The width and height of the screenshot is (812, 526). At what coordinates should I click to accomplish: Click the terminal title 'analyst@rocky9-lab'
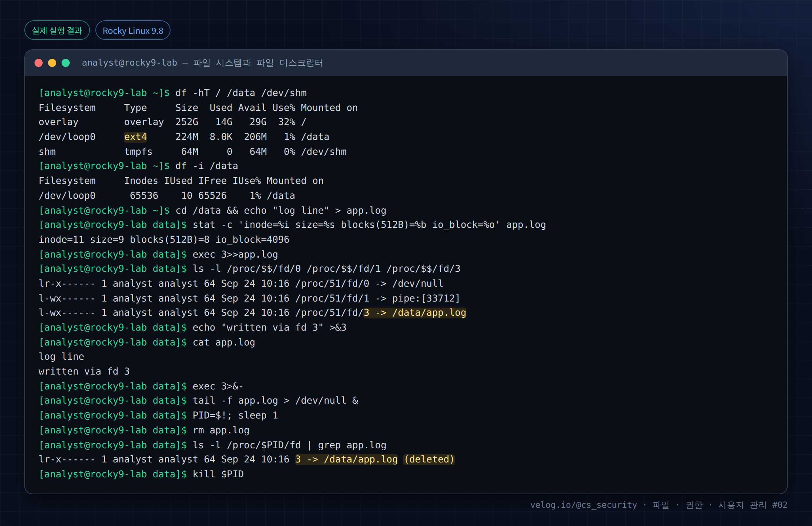pos(129,63)
